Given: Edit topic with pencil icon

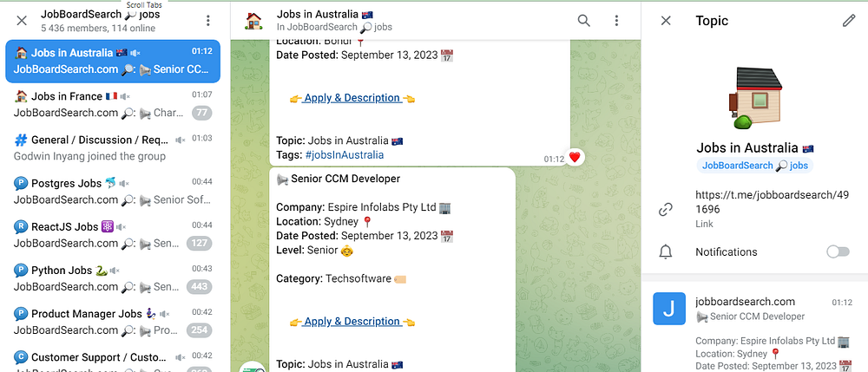Looking at the screenshot, I should pos(849,21).
